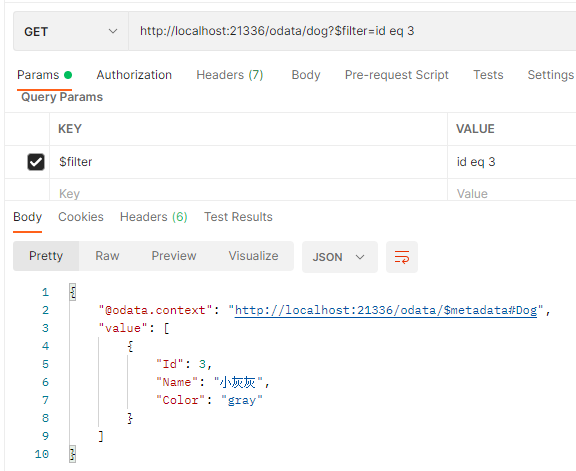This screenshot has height=471, width=576.
Task: Toggle the wrap lines icon
Action: 402,257
